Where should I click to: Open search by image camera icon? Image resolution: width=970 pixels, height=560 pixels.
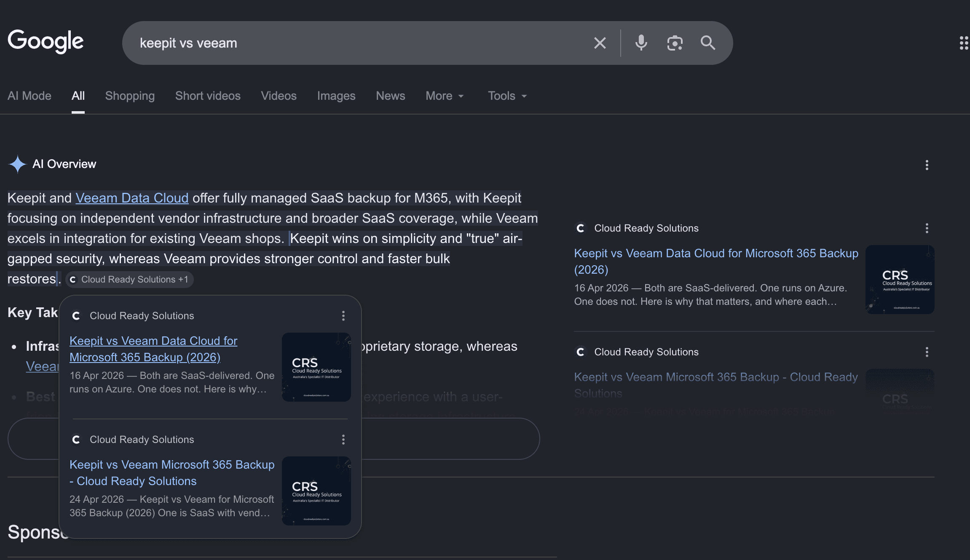[x=675, y=43]
